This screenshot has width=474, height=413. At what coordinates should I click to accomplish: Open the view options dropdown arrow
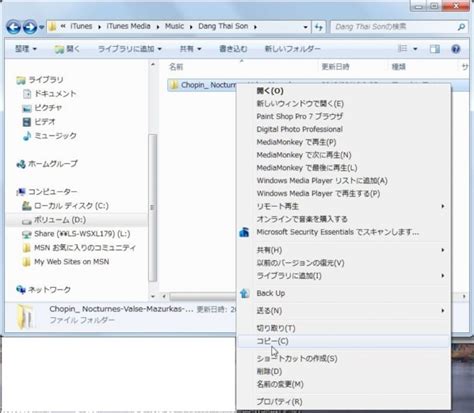point(415,49)
